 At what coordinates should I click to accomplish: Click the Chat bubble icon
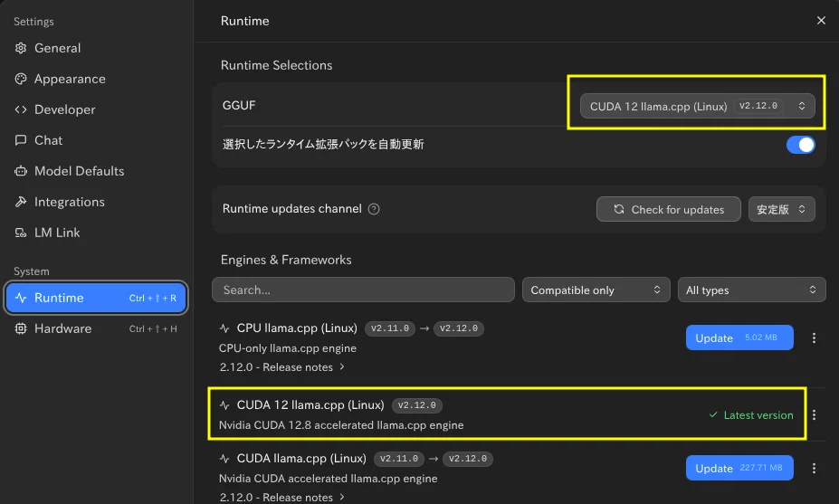[21, 140]
